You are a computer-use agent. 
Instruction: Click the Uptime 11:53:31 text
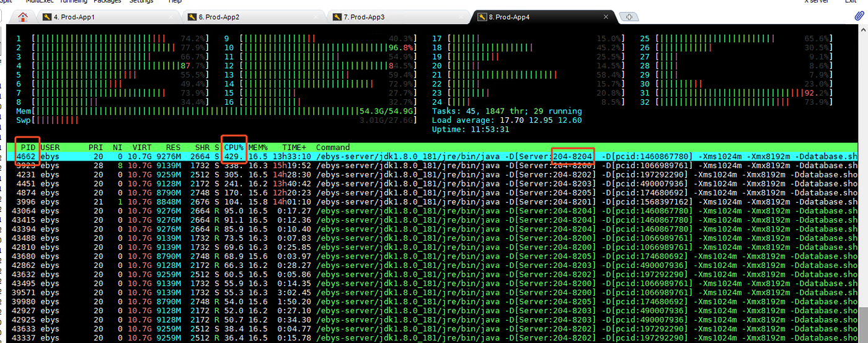click(471, 129)
